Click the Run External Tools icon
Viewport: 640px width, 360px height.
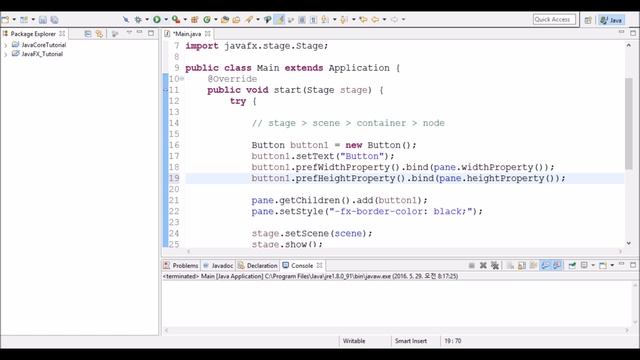[x=176, y=20]
